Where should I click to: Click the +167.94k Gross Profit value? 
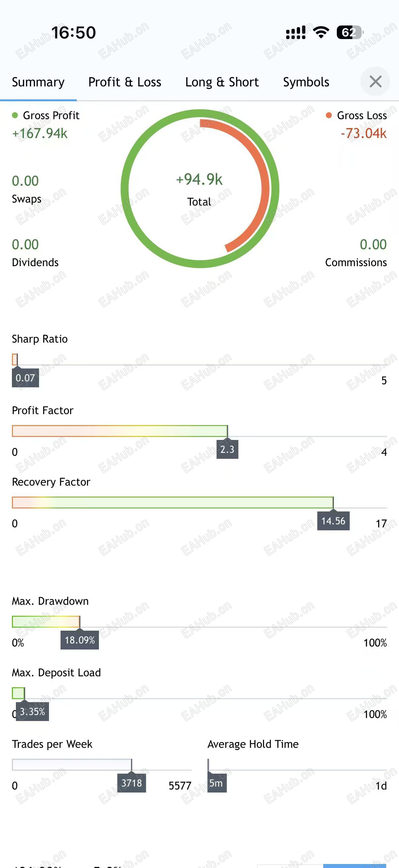[x=40, y=133]
